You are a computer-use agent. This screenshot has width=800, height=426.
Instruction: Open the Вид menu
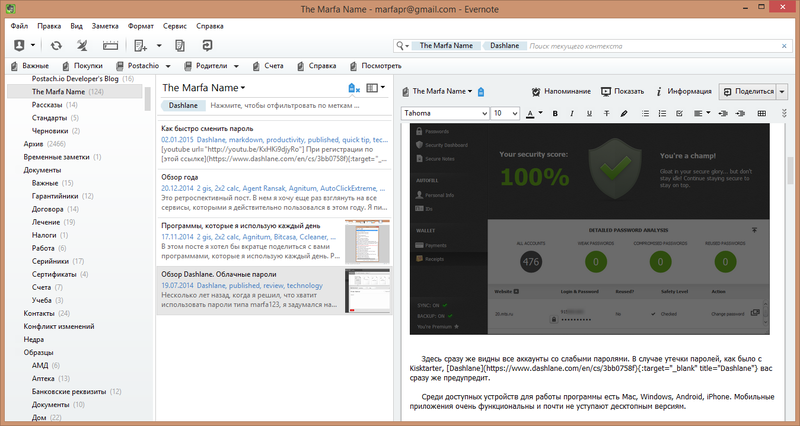click(x=77, y=26)
